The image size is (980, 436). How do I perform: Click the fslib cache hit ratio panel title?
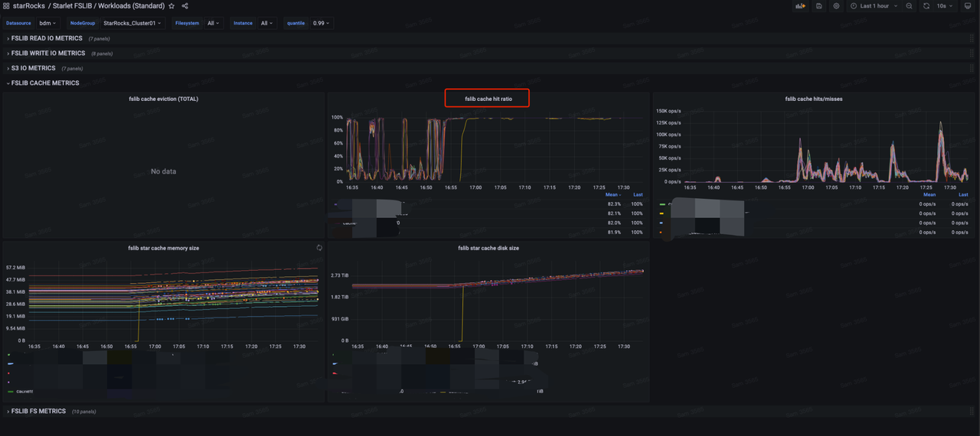488,99
